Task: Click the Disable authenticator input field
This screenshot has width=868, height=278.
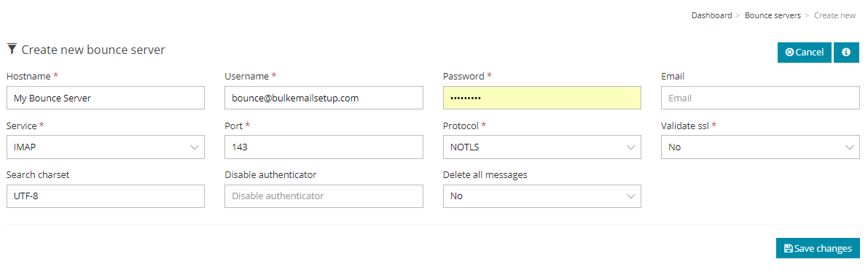Action: (x=324, y=196)
